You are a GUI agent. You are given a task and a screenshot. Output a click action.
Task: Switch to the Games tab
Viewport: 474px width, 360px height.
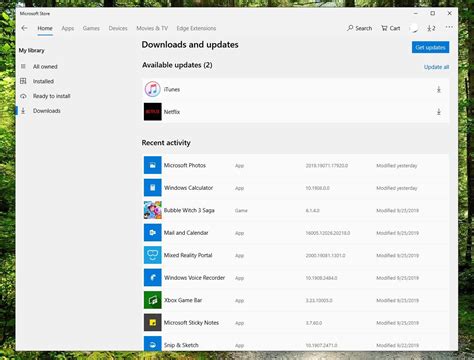coord(91,28)
